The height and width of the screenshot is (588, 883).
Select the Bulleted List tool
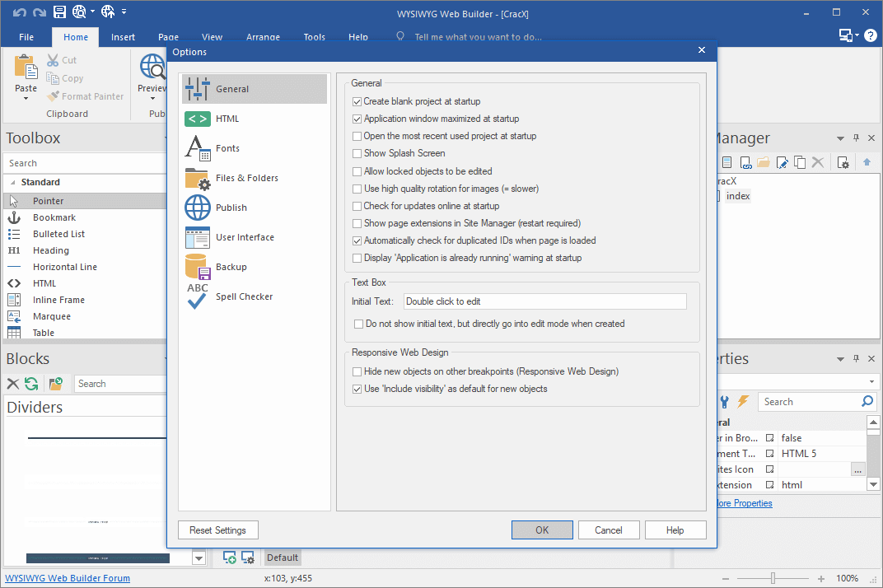pyautogui.click(x=85, y=234)
